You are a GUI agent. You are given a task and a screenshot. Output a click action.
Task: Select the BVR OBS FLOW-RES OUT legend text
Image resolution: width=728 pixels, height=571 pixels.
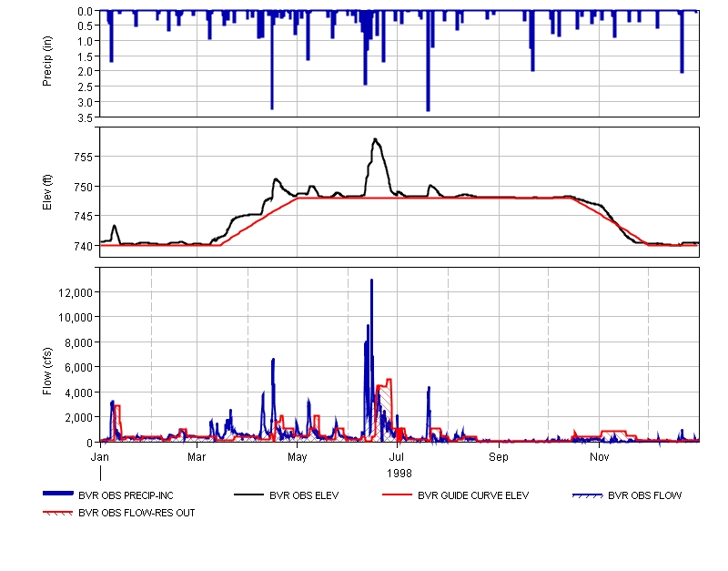pyautogui.click(x=136, y=513)
